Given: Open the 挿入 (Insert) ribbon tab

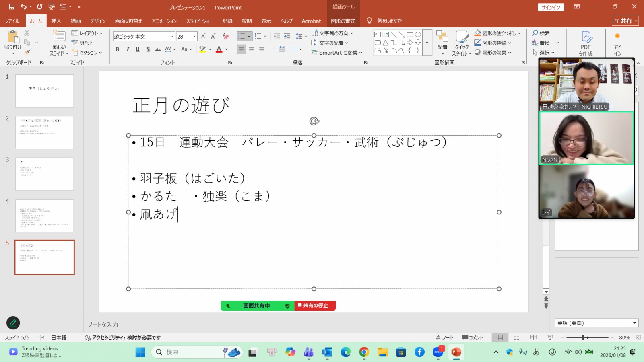Looking at the screenshot, I should point(56,21).
